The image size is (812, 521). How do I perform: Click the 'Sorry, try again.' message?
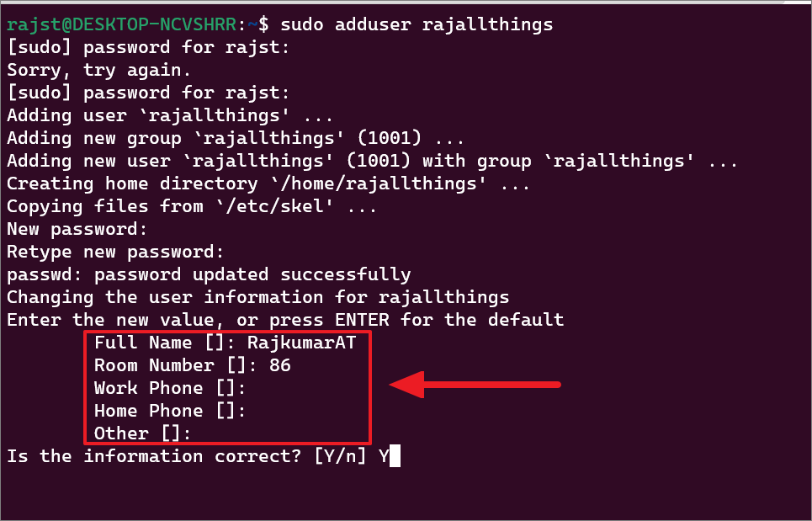click(x=99, y=71)
